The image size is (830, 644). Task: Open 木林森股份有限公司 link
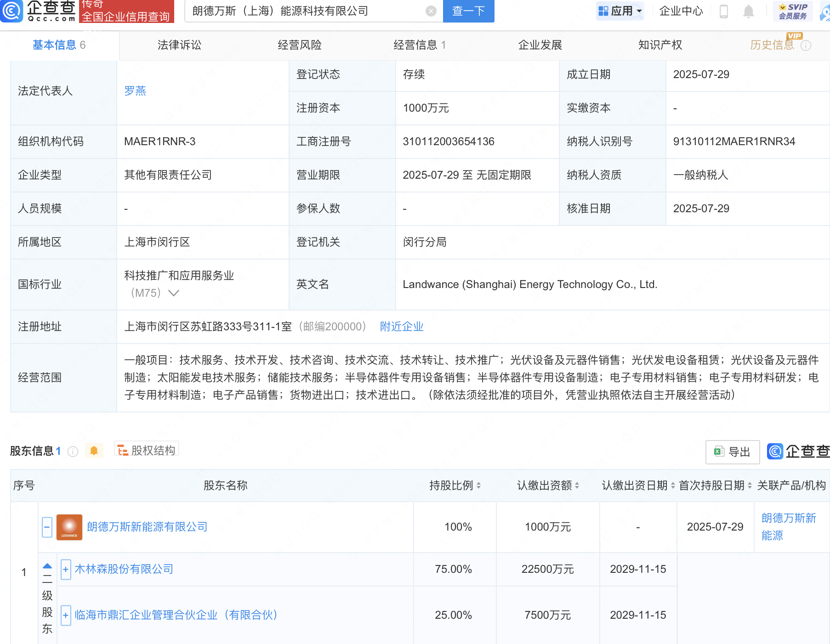[x=124, y=569]
